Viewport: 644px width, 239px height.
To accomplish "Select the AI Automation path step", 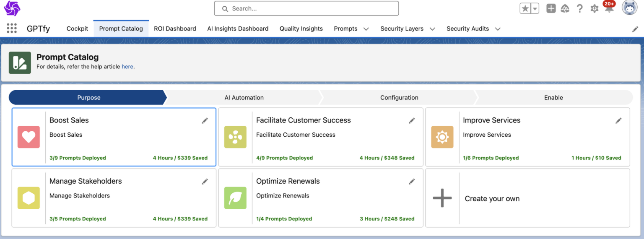I will click(x=244, y=97).
